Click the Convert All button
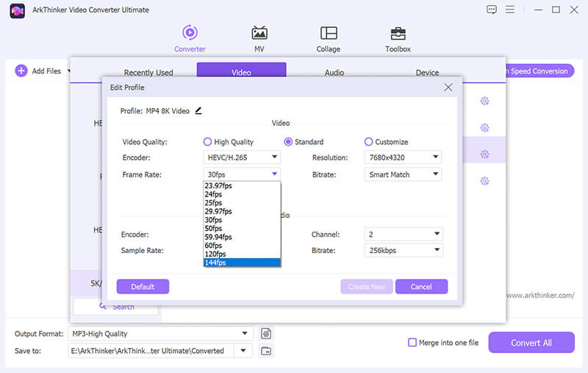This screenshot has width=588, height=373. pos(531,343)
